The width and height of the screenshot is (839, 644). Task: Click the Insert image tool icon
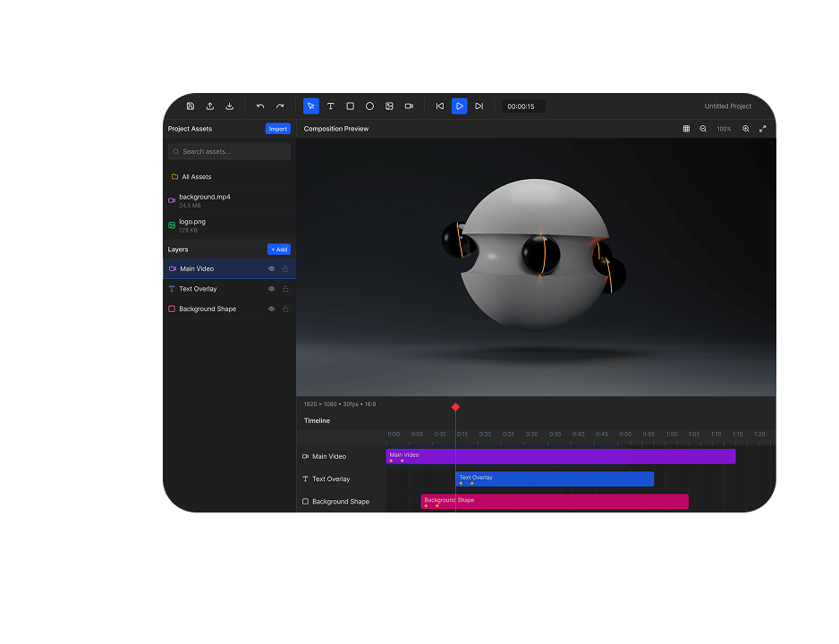tap(389, 106)
